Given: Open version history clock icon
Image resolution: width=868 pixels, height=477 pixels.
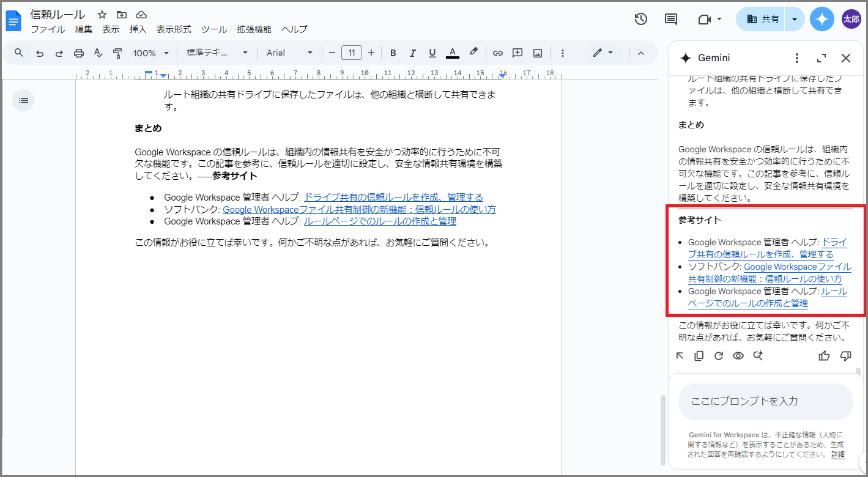Looking at the screenshot, I should click(x=640, y=19).
